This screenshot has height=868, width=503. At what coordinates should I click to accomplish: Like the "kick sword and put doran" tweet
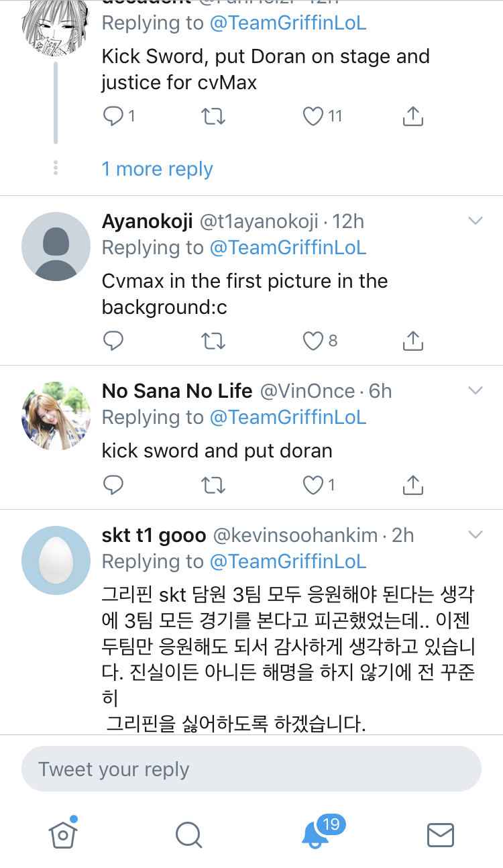pos(314,485)
